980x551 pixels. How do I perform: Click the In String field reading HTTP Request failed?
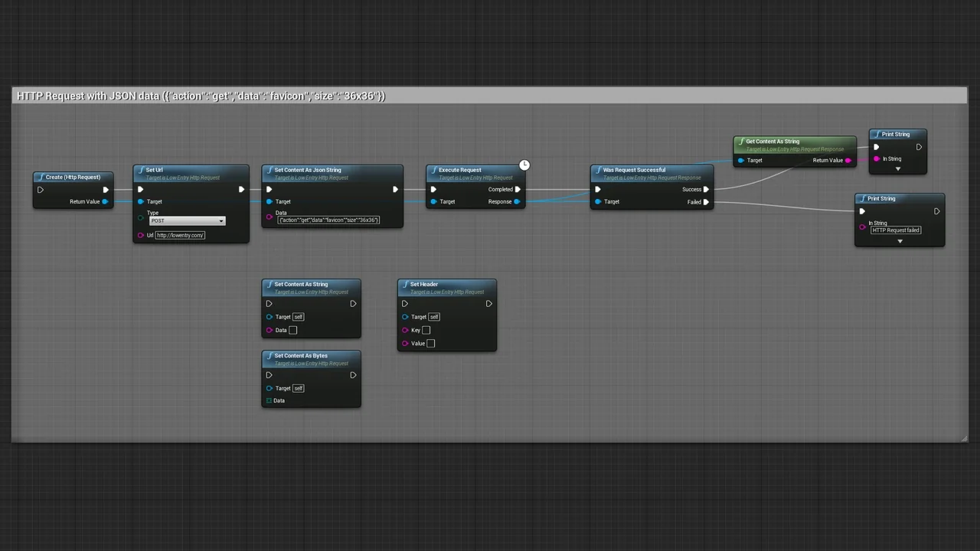[x=895, y=230]
